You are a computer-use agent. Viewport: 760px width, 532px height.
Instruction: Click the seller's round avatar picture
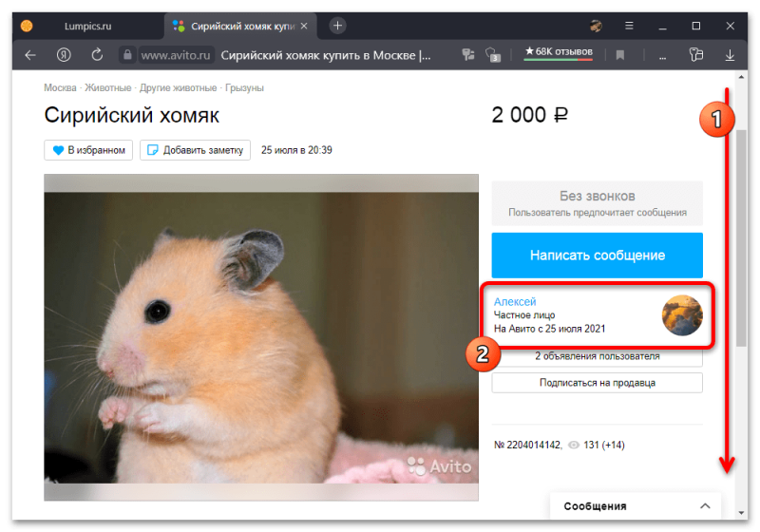682,315
